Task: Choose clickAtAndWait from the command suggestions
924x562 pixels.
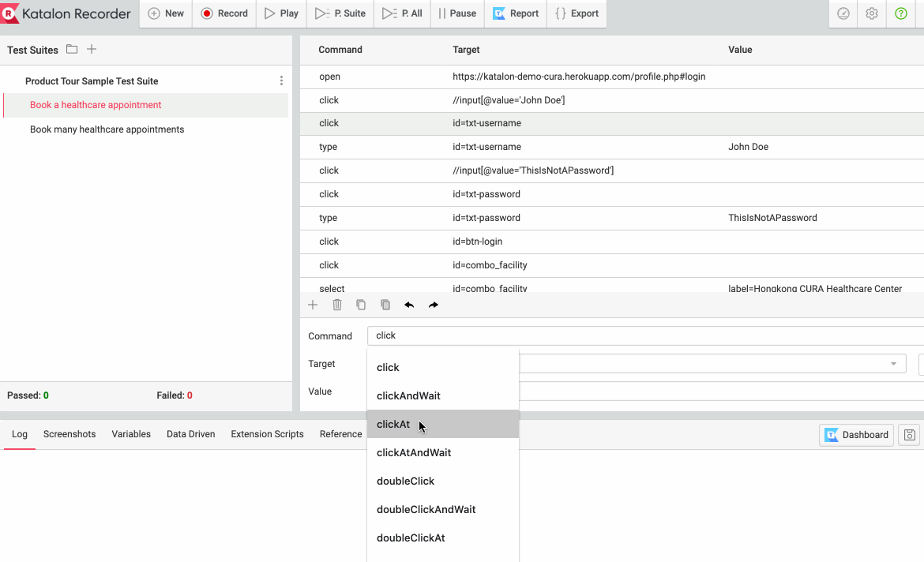Action: (x=442, y=452)
